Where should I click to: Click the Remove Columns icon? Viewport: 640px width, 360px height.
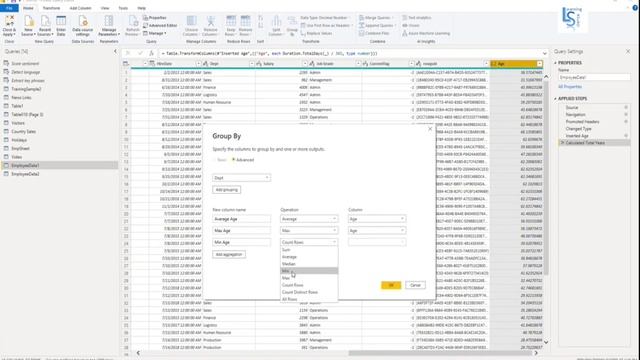[x=210, y=26]
